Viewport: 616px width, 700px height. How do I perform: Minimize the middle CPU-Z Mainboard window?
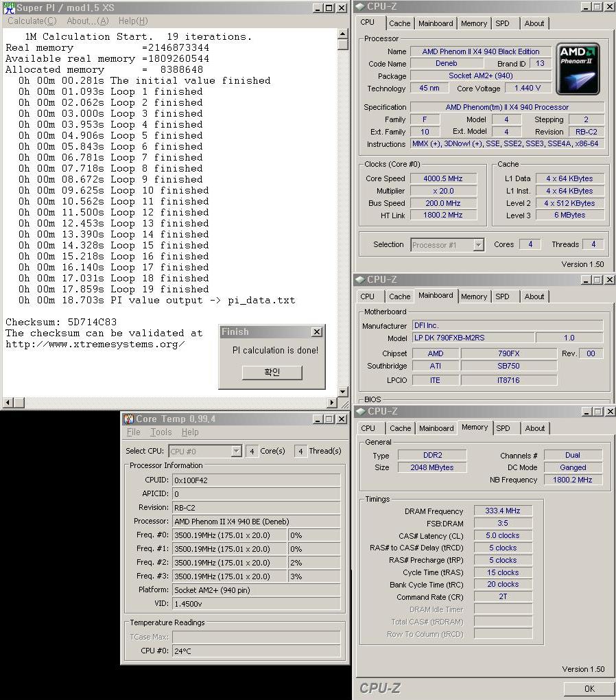tap(586, 280)
